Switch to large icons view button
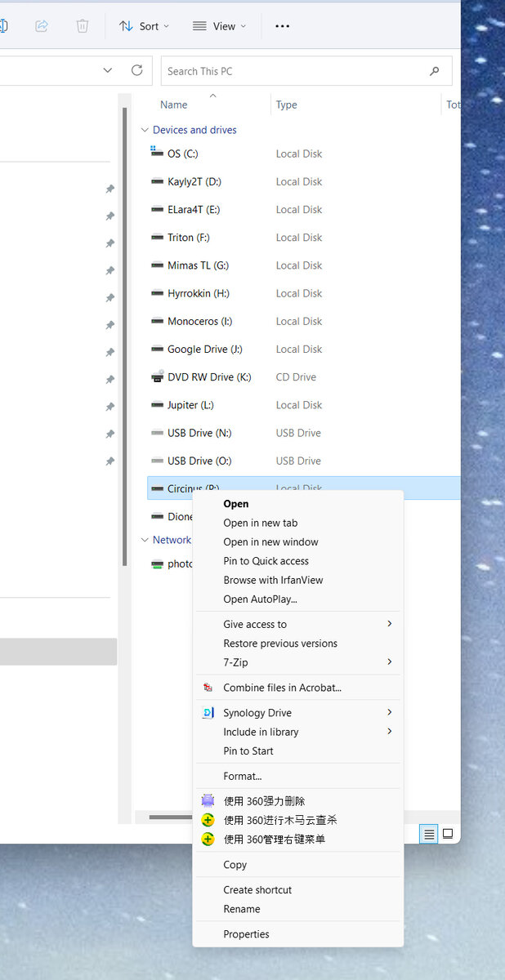This screenshot has height=980, width=505. pyautogui.click(x=448, y=834)
